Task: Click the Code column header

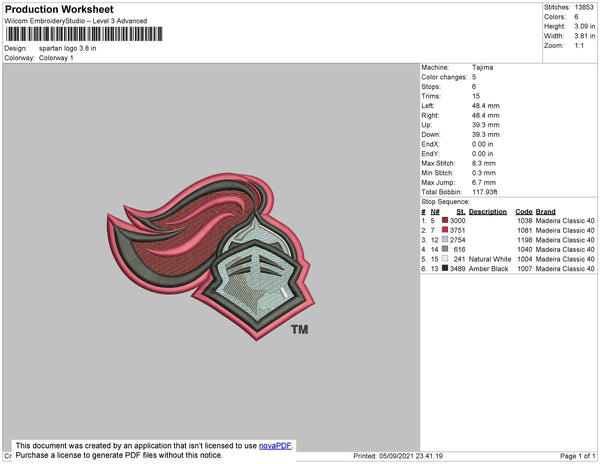Action: point(524,212)
